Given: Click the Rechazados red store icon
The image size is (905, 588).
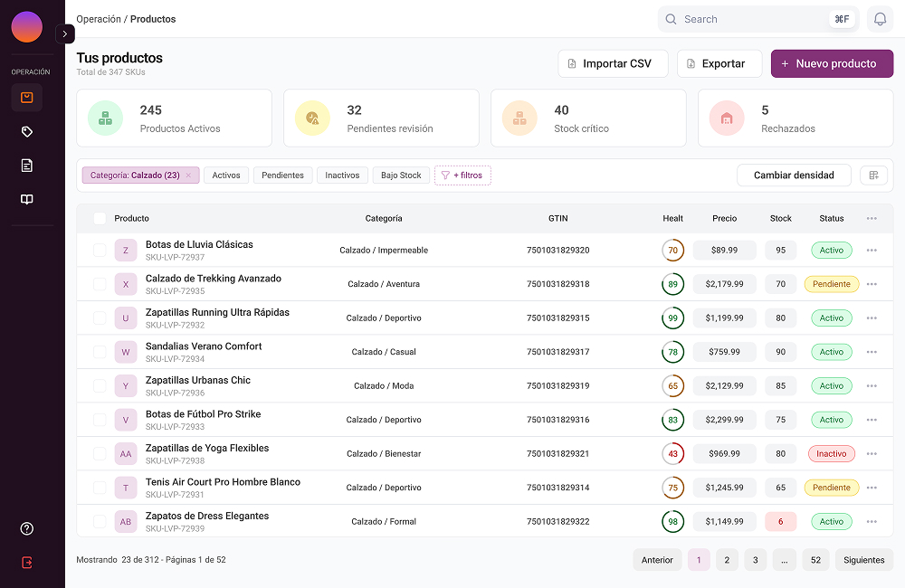Looking at the screenshot, I should click(x=727, y=119).
